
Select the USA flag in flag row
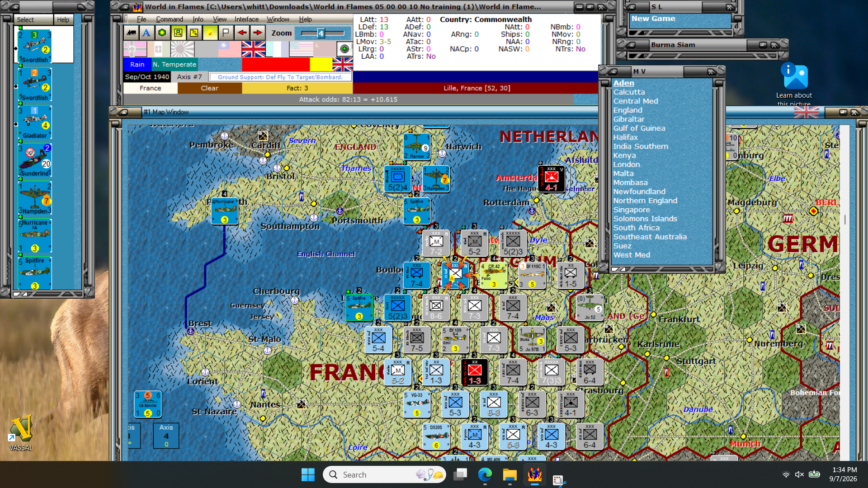point(301,49)
